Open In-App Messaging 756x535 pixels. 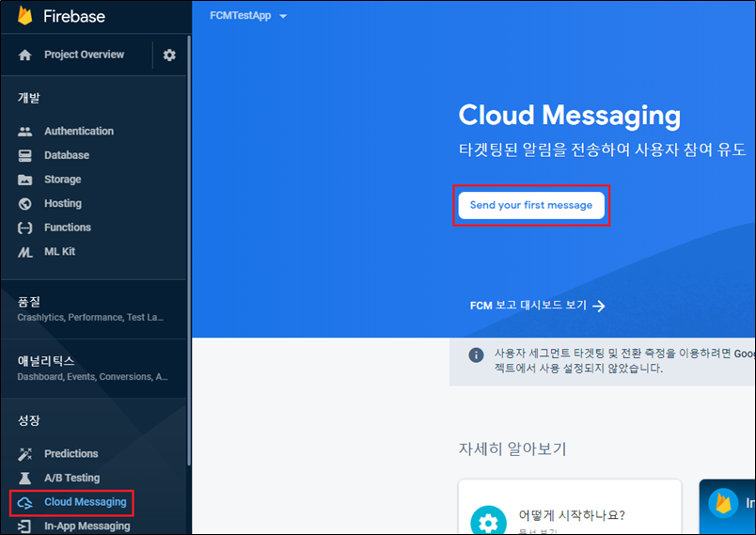pyautogui.click(x=87, y=526)
